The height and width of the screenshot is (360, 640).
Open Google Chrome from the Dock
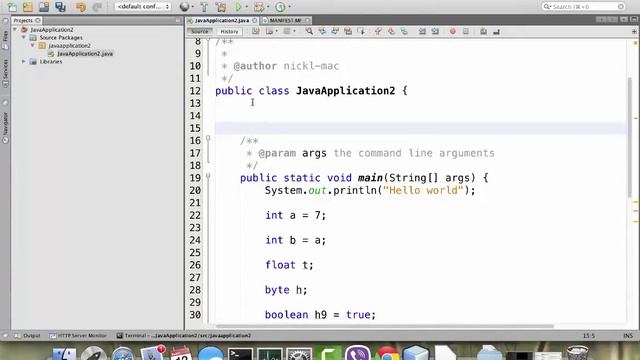tap(387, 353)
